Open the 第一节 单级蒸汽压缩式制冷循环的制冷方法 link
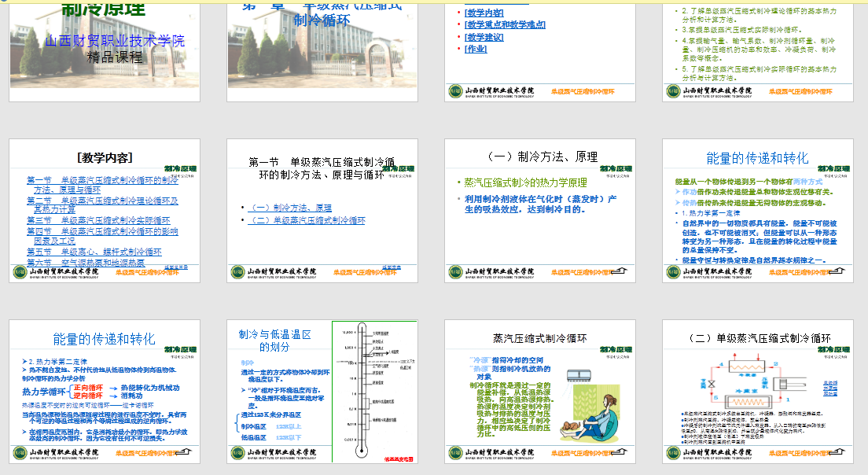 point(102,185)
